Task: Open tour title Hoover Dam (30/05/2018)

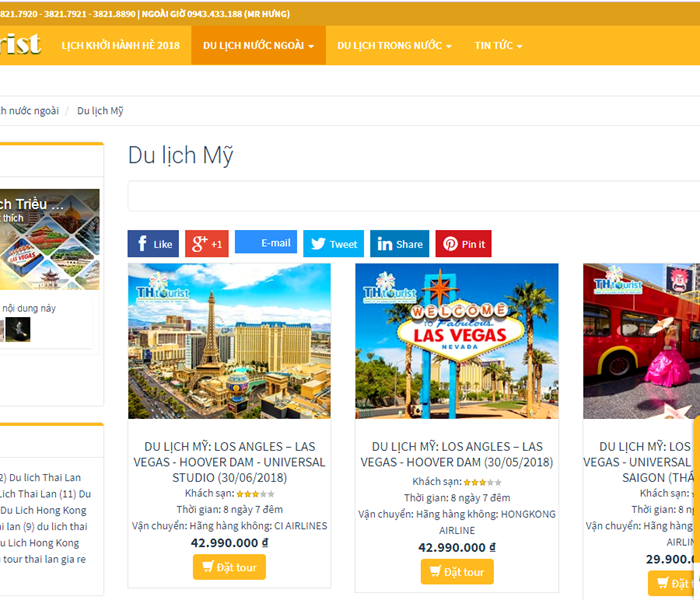Action: 457,454
